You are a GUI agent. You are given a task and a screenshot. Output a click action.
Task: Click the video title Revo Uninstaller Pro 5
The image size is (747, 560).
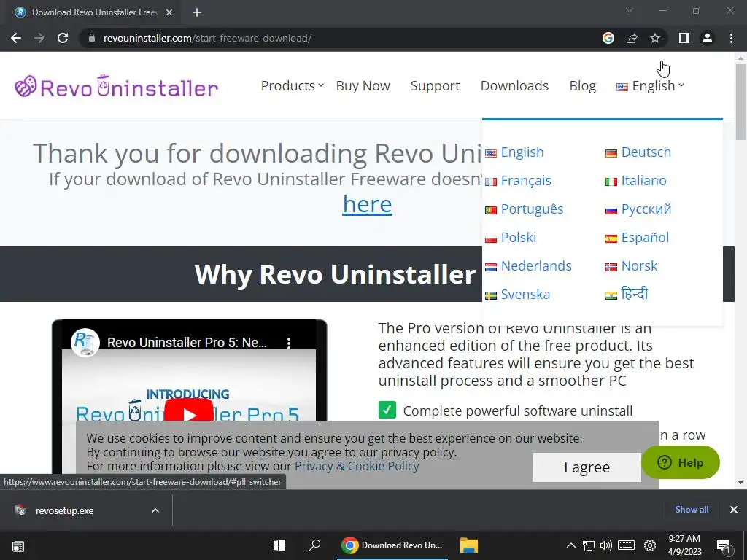click(x=187, y=343)
